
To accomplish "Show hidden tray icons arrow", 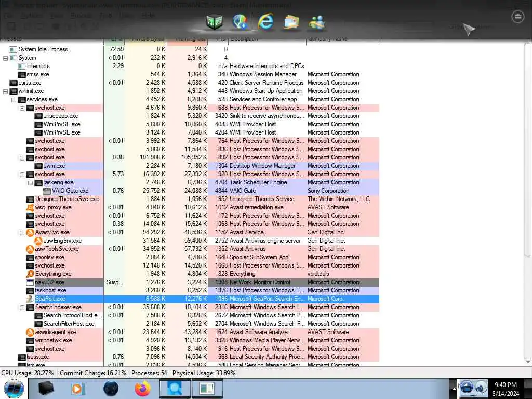I will point(454,389).
